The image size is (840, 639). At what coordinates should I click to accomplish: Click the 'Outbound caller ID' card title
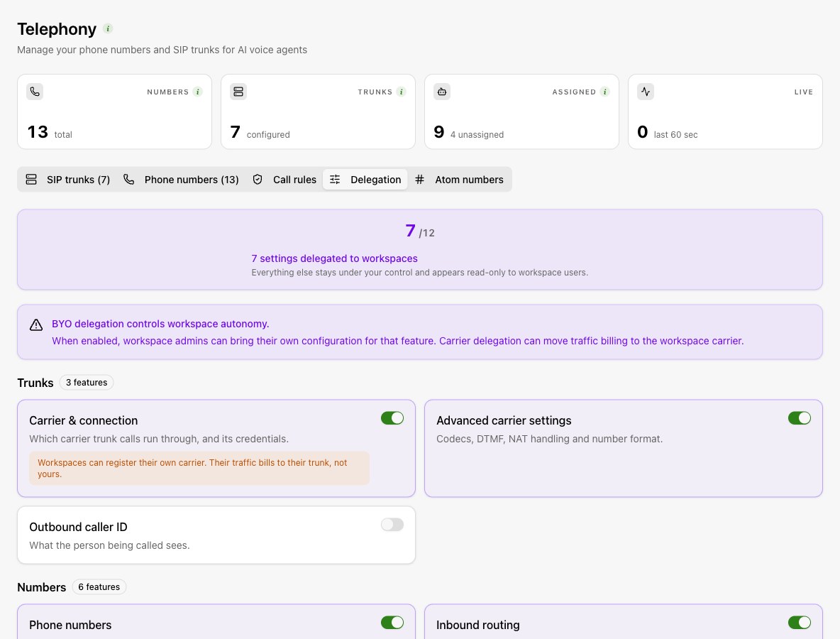point(78,527)
